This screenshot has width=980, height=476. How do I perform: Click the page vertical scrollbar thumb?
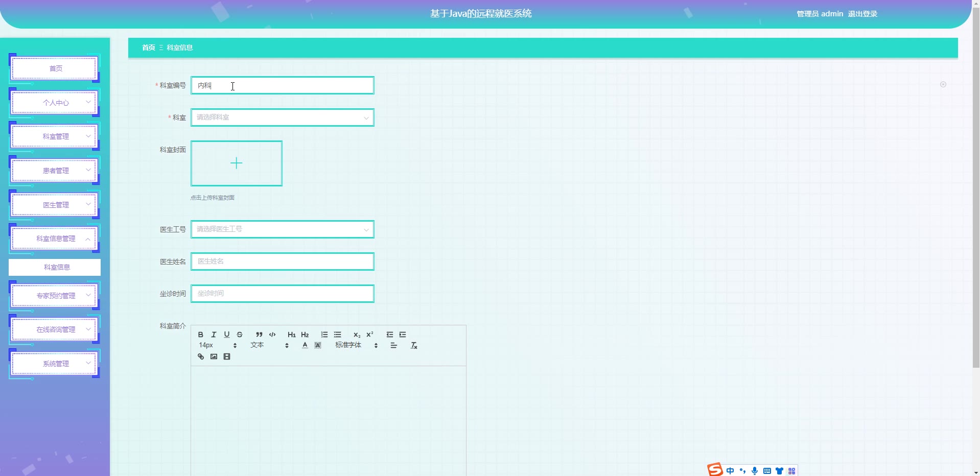pyautogui.click(x=976, y=186)
